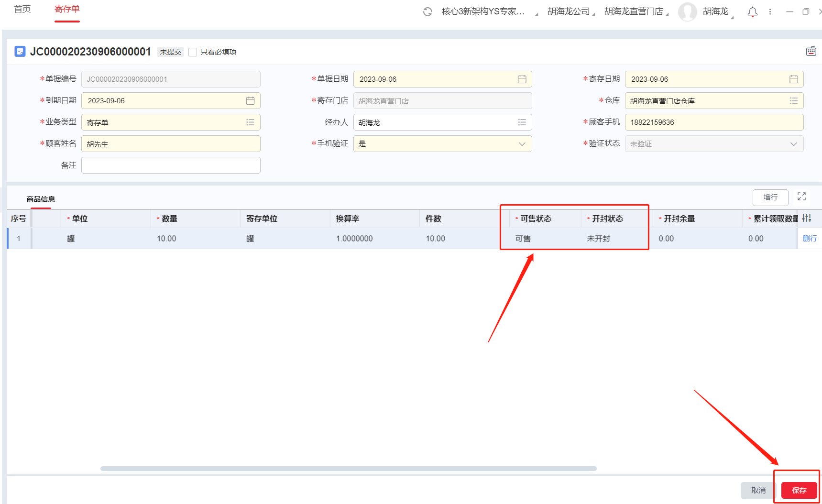Click the red 保存 button
The width and height of the screenshot is (822, 504).
799,491
